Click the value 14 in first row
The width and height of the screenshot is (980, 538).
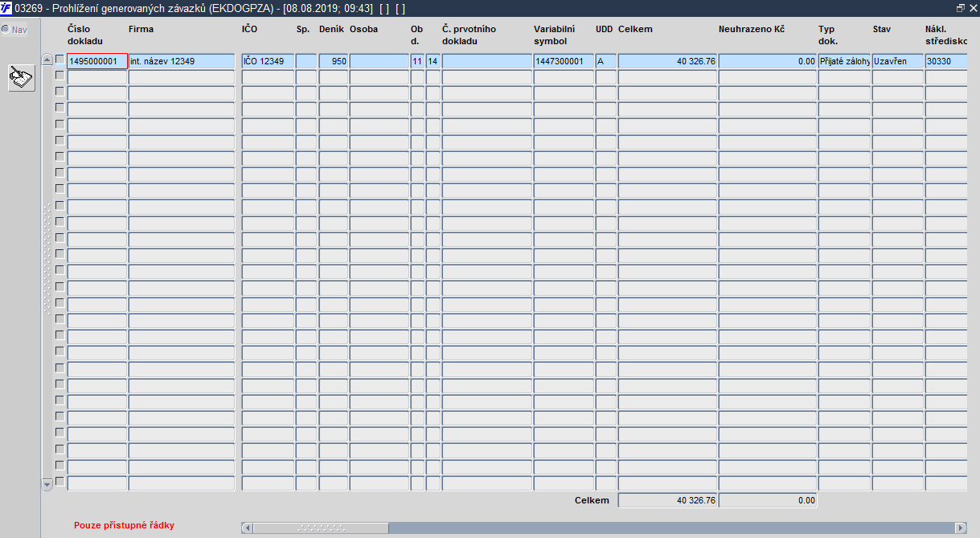433,61
